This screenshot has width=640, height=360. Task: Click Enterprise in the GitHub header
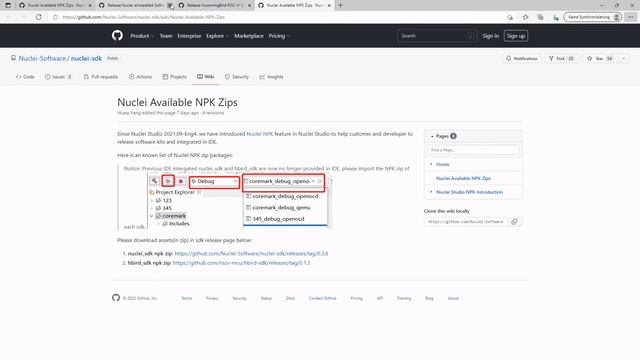point(189,36)
